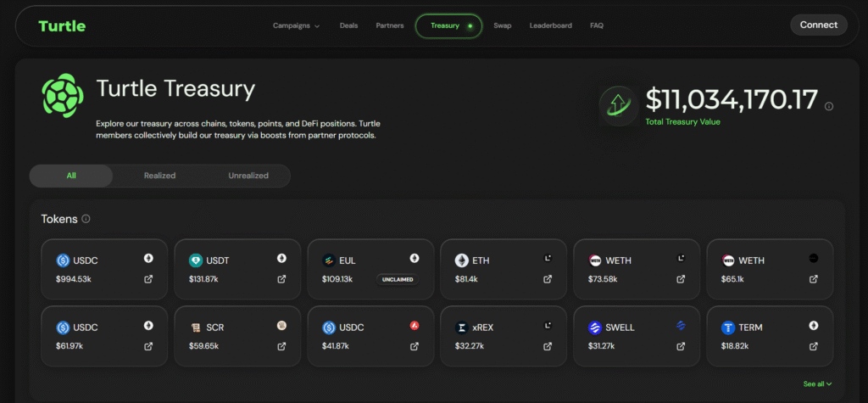The height and width of the screenshot is (403, 868).
Task: Click the Avalanche chain badge on $41.87k USDC card
Action: point(414,326)
